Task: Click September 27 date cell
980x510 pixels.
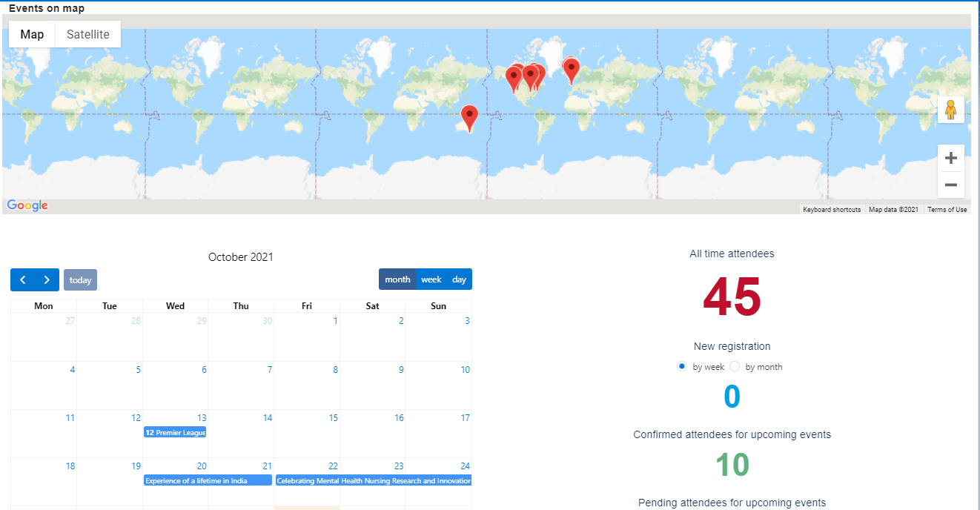Action: [x=44, y=337]
